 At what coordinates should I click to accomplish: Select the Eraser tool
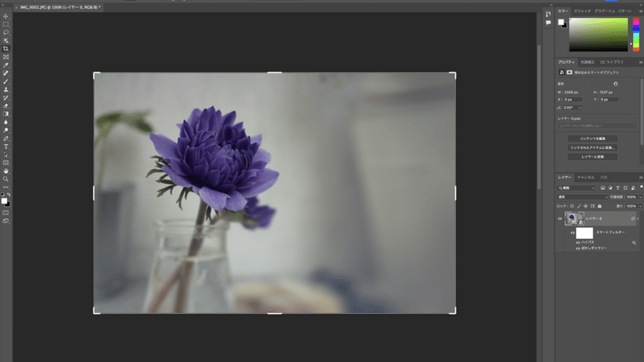(6, 106)
